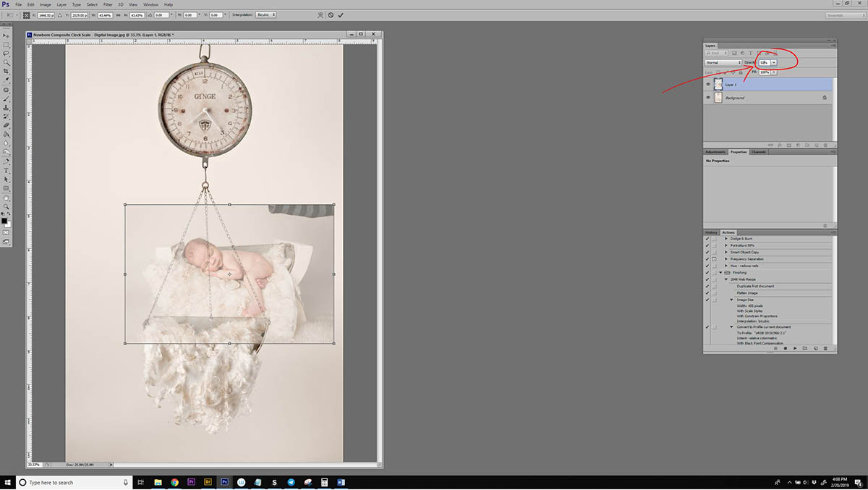This screenshot has height=490, width=868.
Task: Open the Filter menu
Action: pyautogui.click(x=108, y=4)
